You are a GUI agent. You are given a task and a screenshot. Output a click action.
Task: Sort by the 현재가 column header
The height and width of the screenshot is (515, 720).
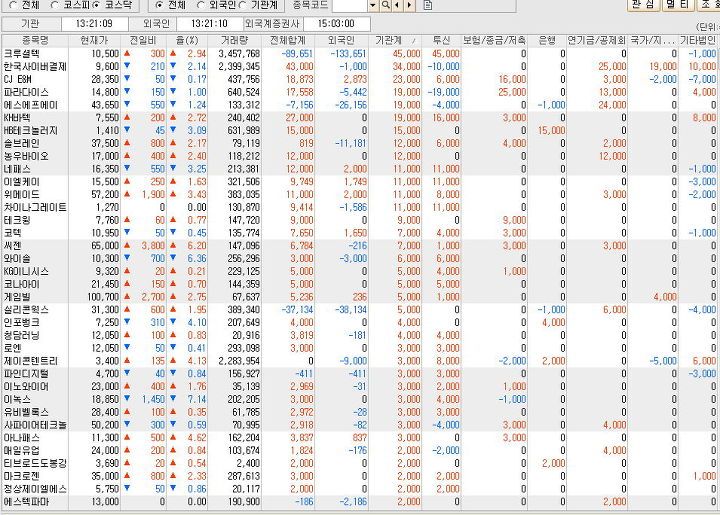click(x=94, y=40)
